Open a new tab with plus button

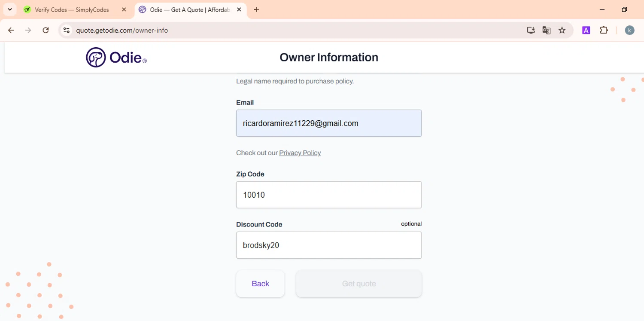tap(256, 9)
